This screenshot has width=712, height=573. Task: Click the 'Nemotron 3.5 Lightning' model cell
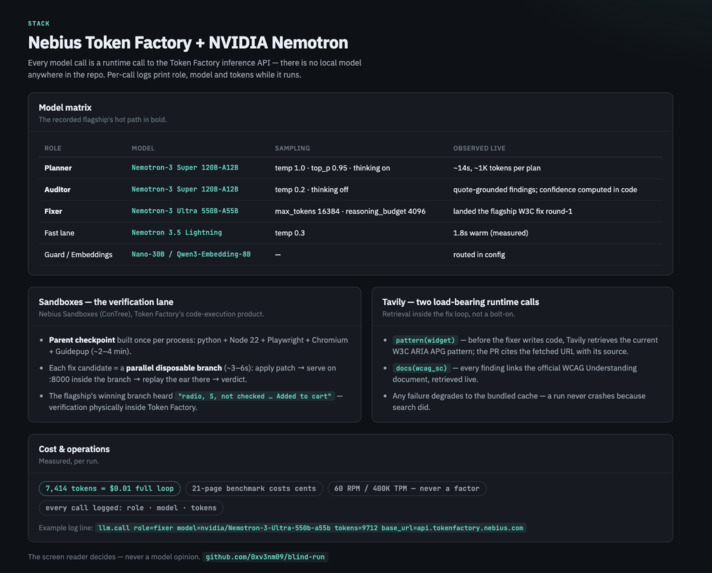(x=177, y=232)
